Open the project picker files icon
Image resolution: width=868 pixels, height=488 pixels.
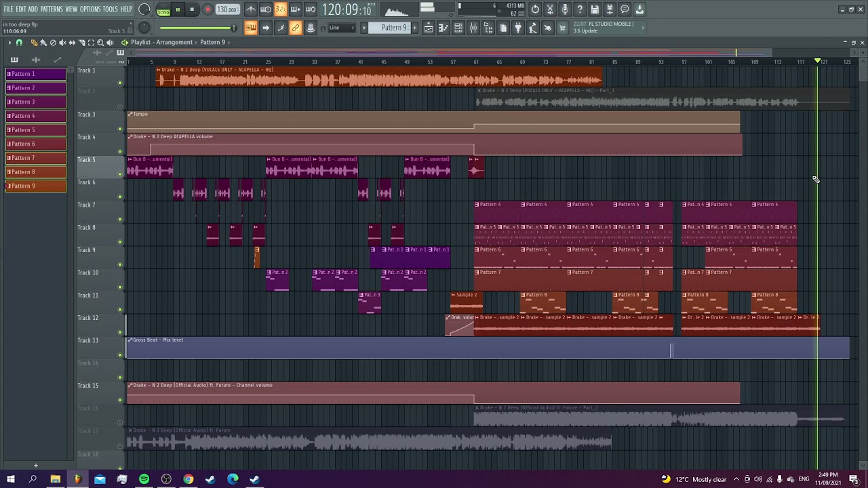click(x=503, y=28)
